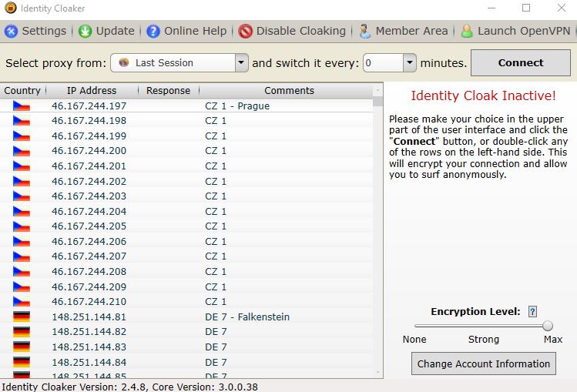
Task: Click the Settings toolbar icon
Action: click(x=11, y=32)
